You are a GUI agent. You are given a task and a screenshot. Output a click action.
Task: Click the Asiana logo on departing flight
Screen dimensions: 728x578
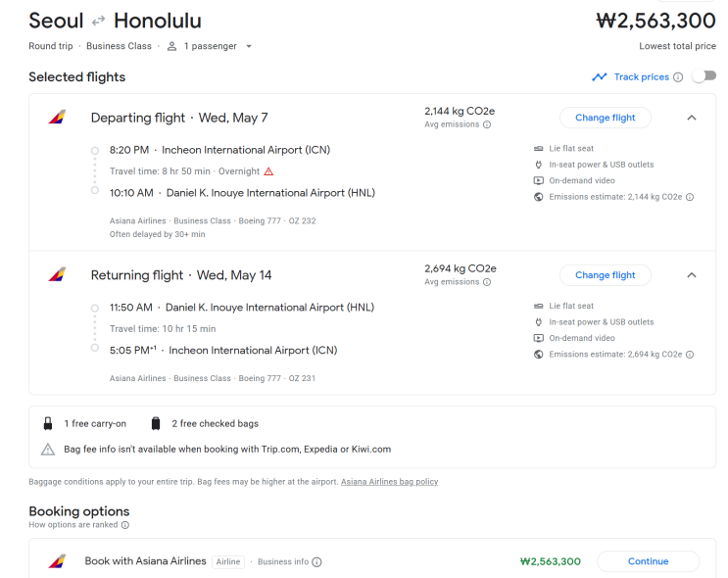click(x=57, y=118)
